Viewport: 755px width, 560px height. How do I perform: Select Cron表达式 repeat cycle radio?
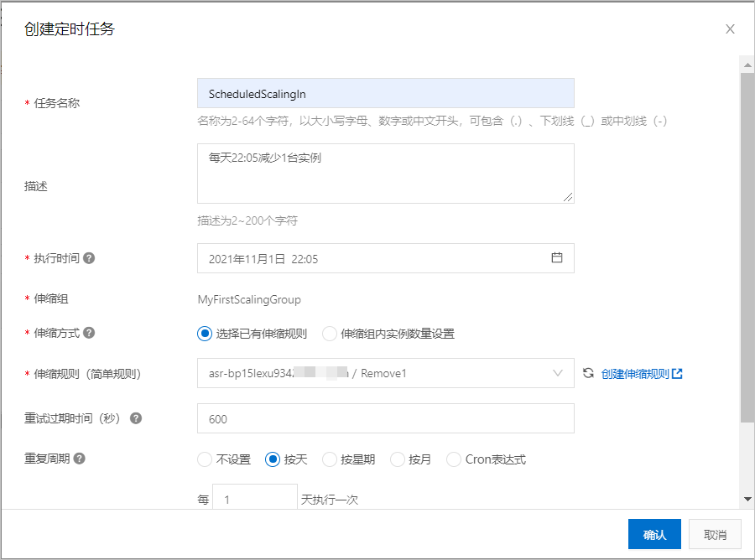point(454,459)
